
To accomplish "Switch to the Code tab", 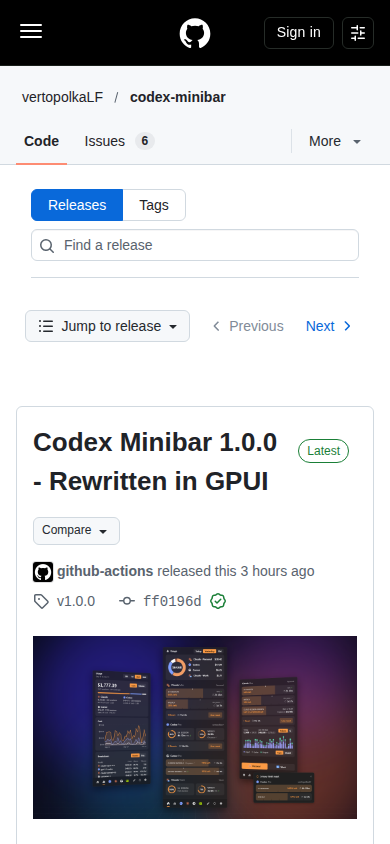I will (41, 141).
